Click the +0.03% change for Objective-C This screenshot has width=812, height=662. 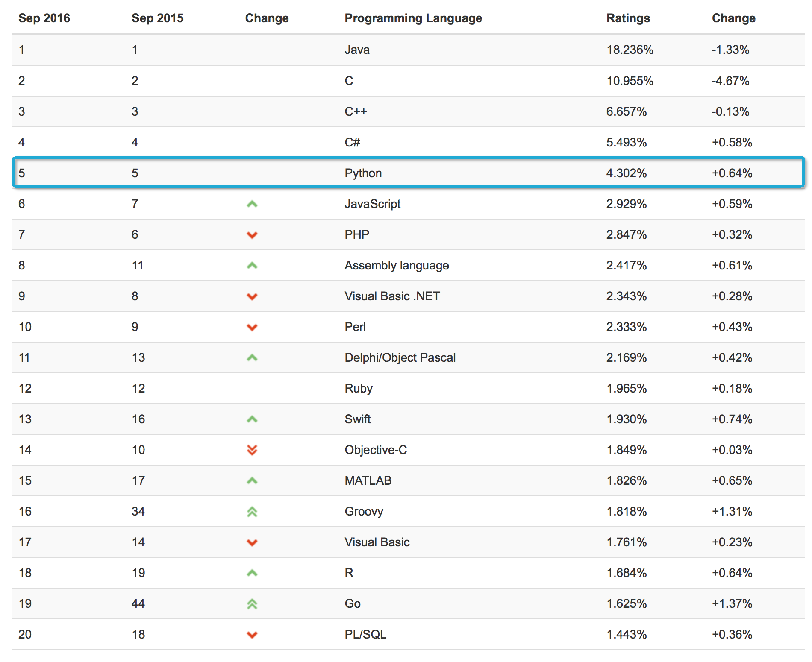point(732,450)
